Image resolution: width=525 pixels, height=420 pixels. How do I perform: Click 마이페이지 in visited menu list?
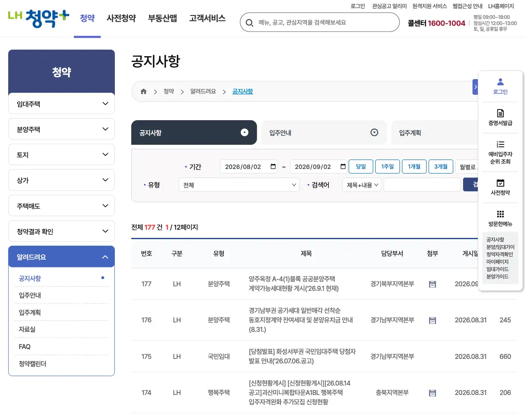(x=498, y=262)
